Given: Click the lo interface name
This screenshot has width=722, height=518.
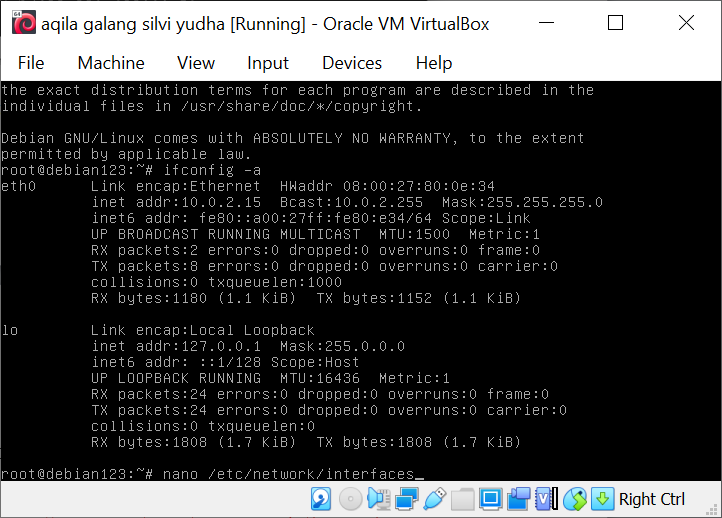Looking at the screenshot, I should coord(10,330).
